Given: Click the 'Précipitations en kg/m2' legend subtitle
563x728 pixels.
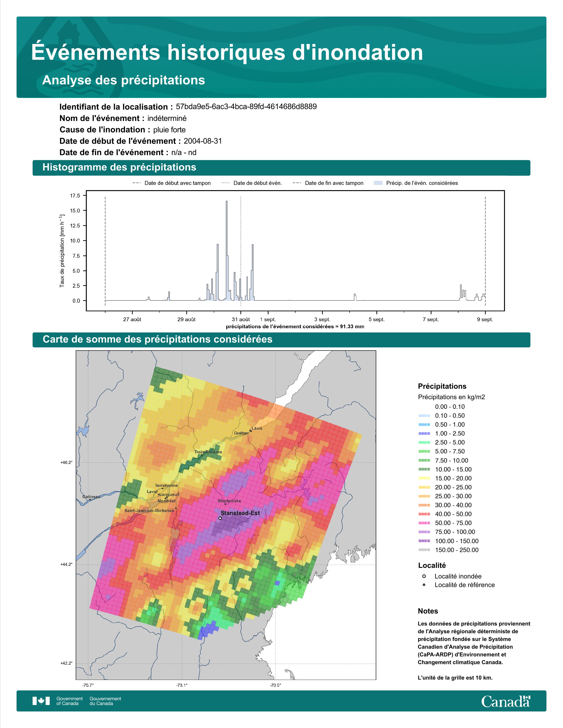Looking at the screenshot, I should click(x=452, y=397).
